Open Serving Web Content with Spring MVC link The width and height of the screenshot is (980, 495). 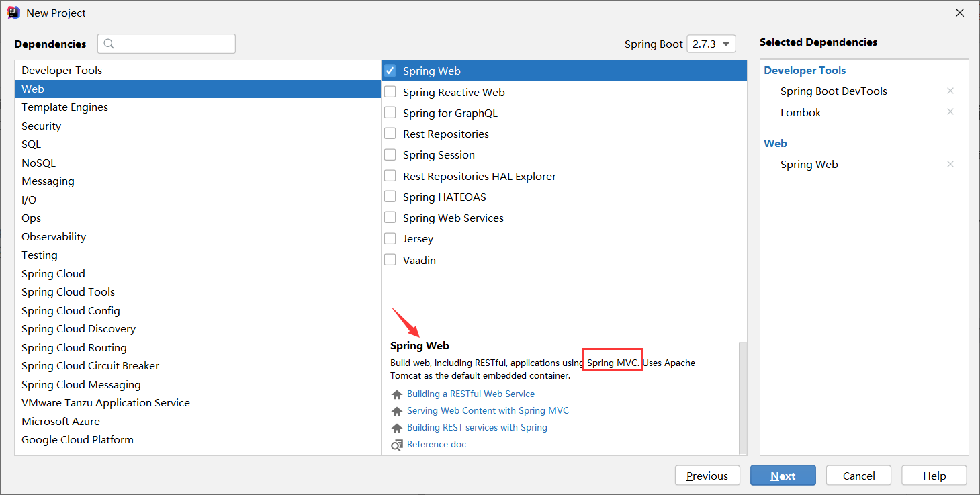488,411
